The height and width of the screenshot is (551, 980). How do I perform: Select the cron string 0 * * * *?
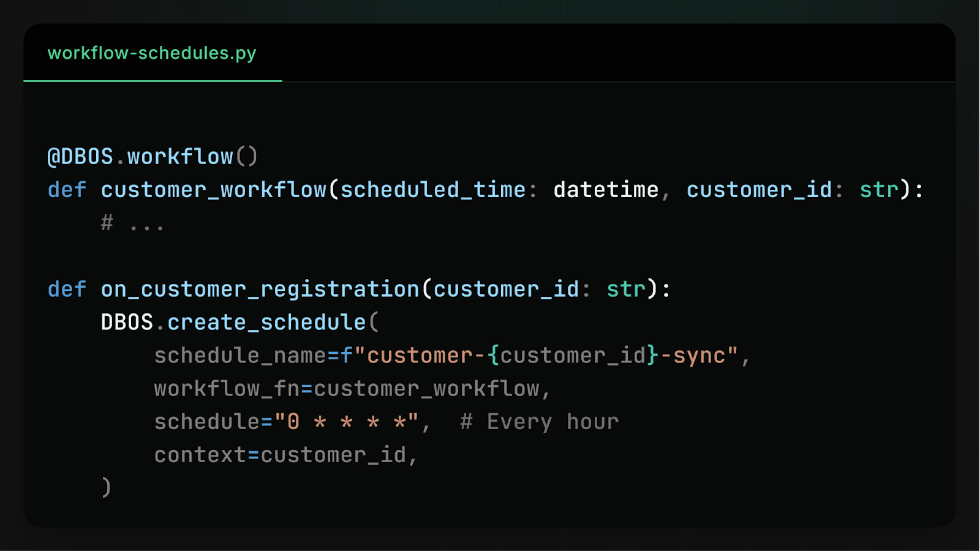(x=346, y=421)
